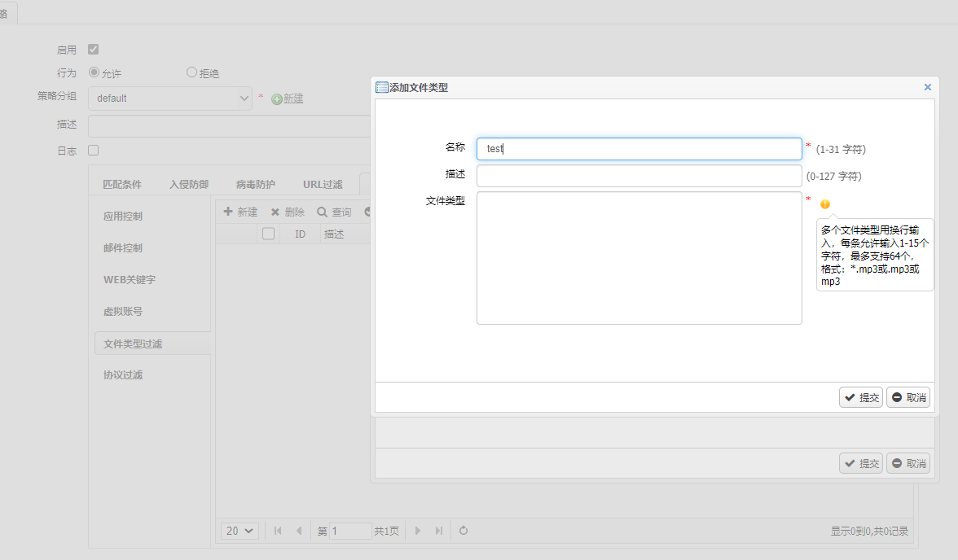Close the 添加文件类型 dialog
The image size is (958, 560).
tap(927, 87)
